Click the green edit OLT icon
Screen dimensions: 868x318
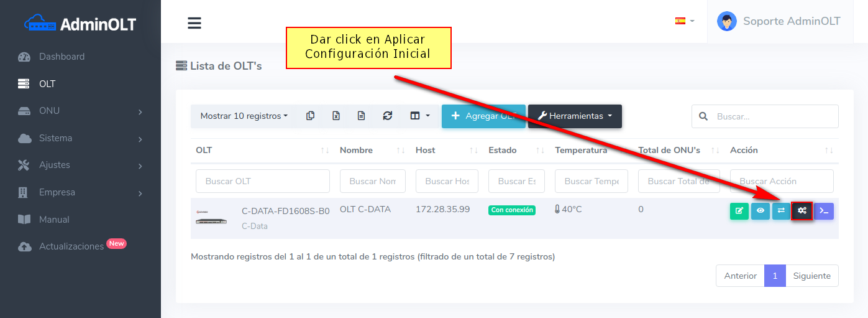tap(739, 211)
